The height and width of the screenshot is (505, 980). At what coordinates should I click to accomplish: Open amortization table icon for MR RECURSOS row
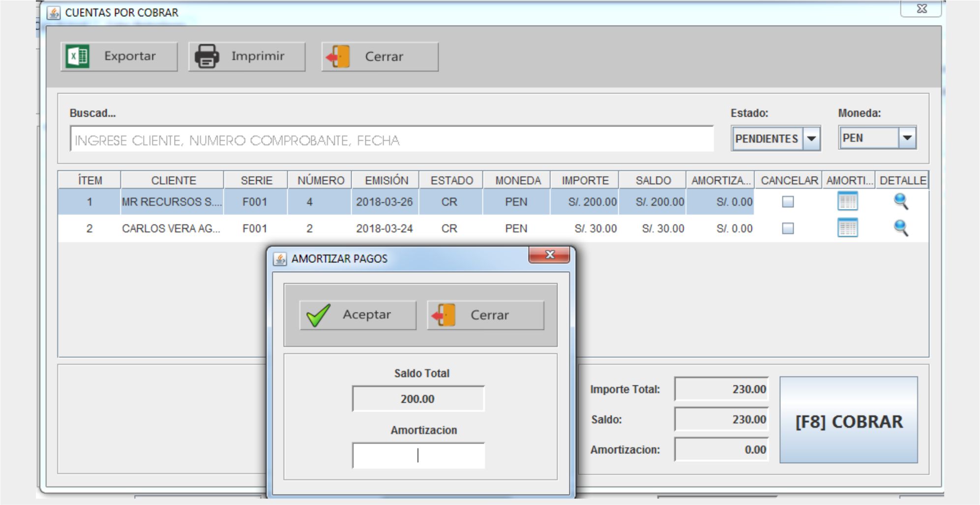[847, 201]
